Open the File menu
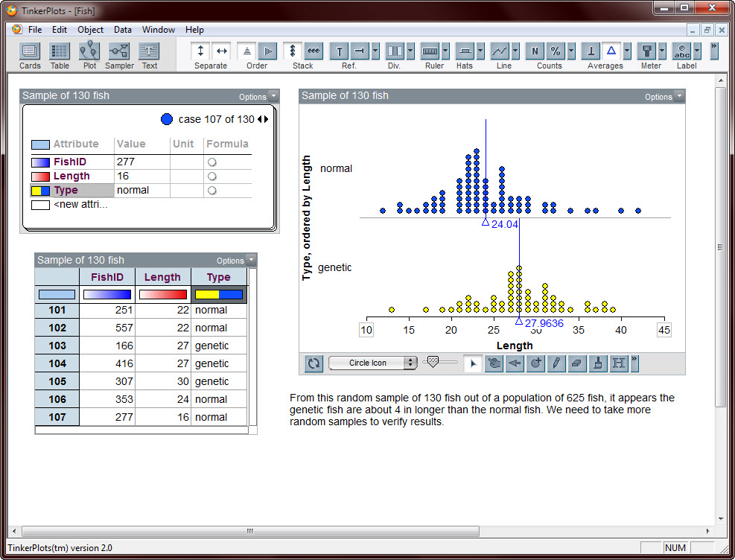The image size is (735, 560). click(x=35, y=30)
